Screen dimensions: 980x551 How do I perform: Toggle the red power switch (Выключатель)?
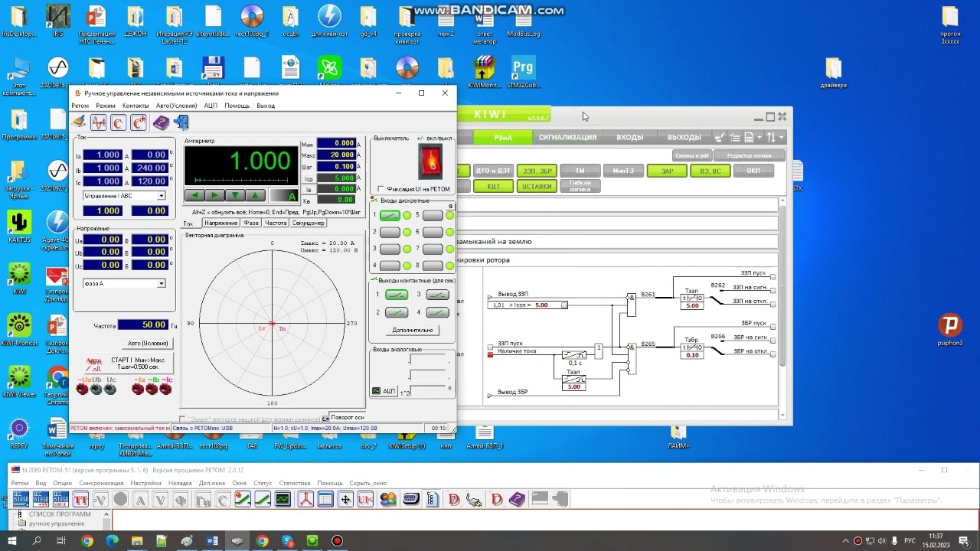(x=430, y=161)
